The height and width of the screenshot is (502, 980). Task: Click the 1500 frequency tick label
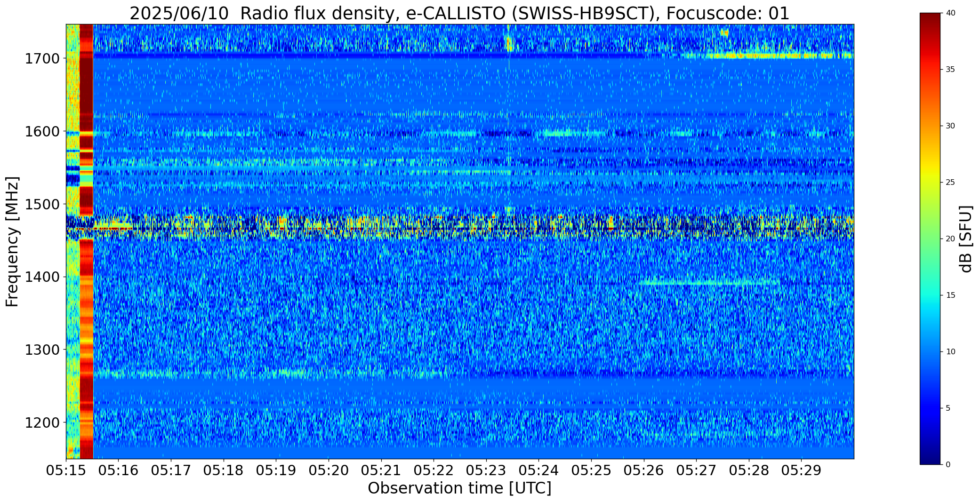tap(42, 204)
